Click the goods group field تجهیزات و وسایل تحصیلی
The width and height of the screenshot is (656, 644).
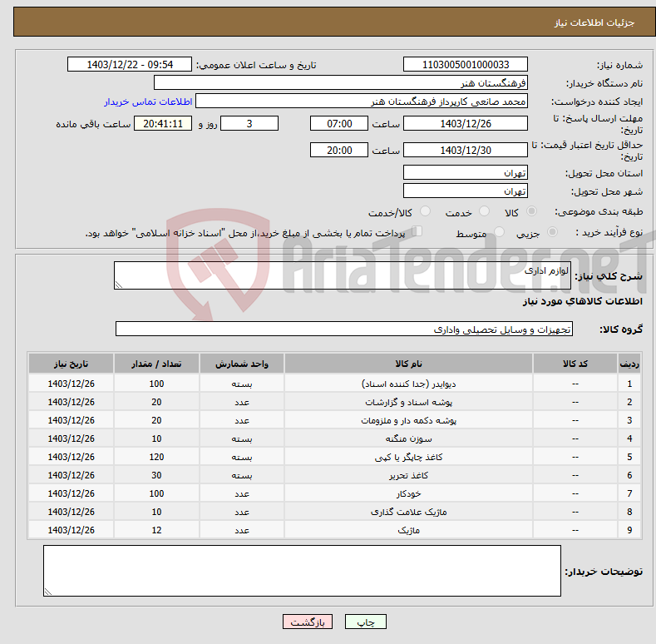point(344,329)
